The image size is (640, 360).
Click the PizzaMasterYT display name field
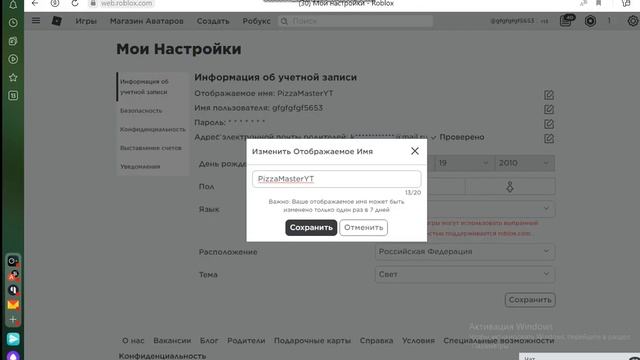pyautogui.click(x=336, y=179)
